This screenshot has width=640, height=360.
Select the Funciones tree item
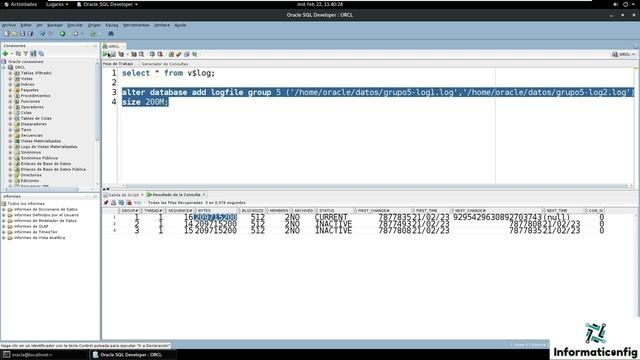coord(30,101)
